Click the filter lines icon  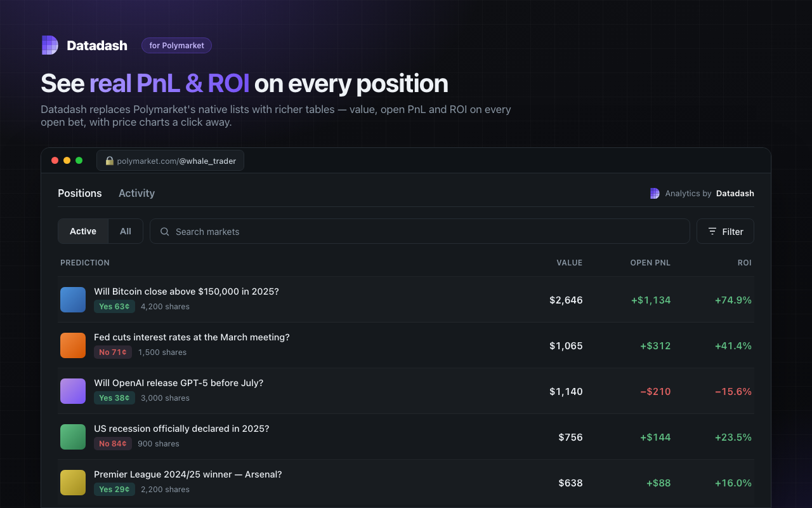(712, 231)
